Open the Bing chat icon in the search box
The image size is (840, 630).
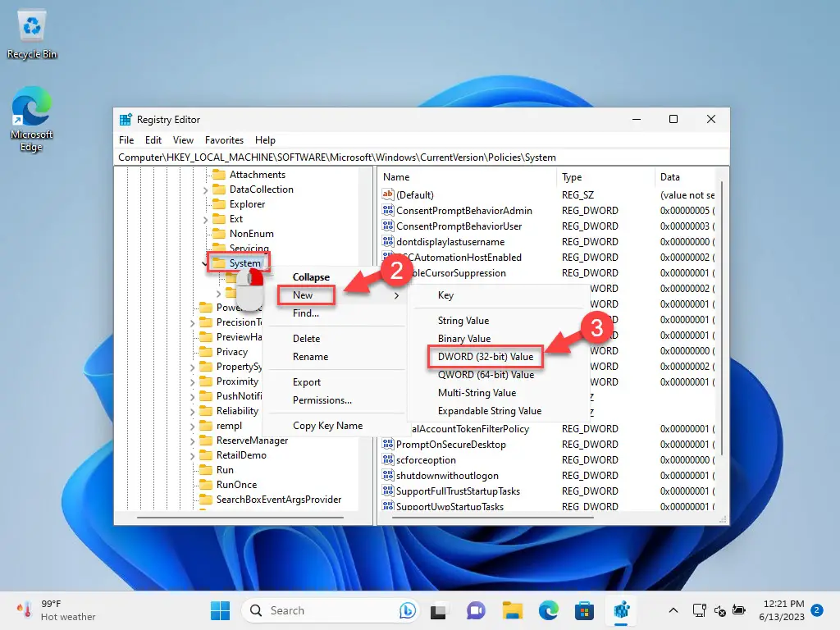(x=407, y=610)
